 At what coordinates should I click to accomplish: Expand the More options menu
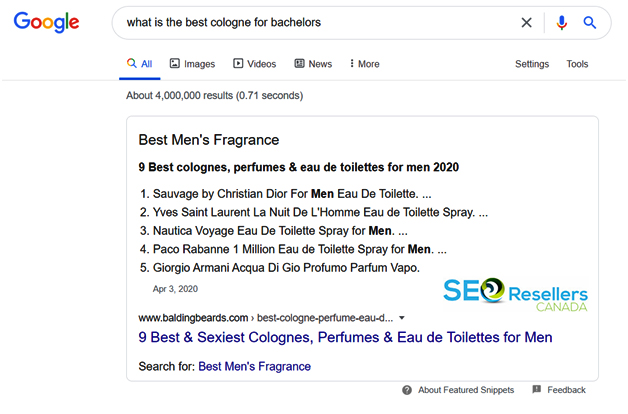(364, 64)
